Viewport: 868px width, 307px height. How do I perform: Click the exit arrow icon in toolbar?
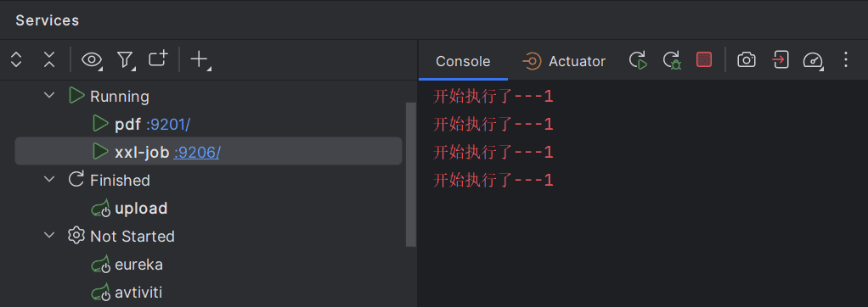pyautogui.click(x=780, y=59)
